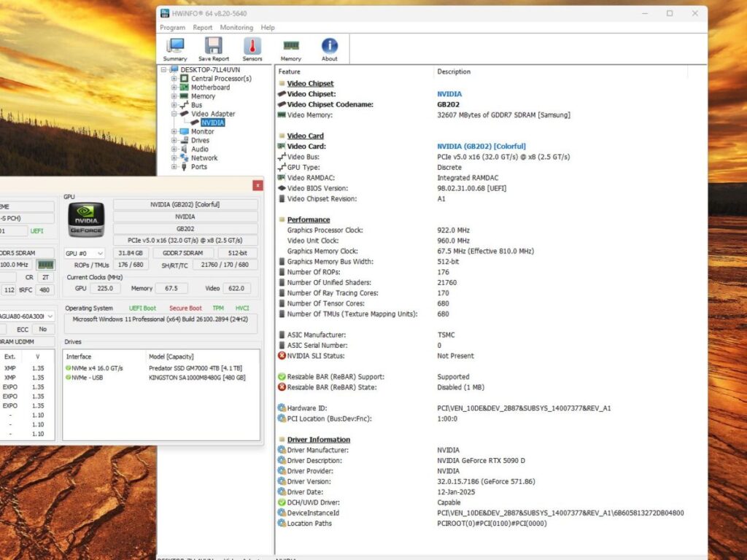Image resolution: width=747 pixels, height=560 pixels.
Task: Expand the Bus tree node
Action: [174, 105]
